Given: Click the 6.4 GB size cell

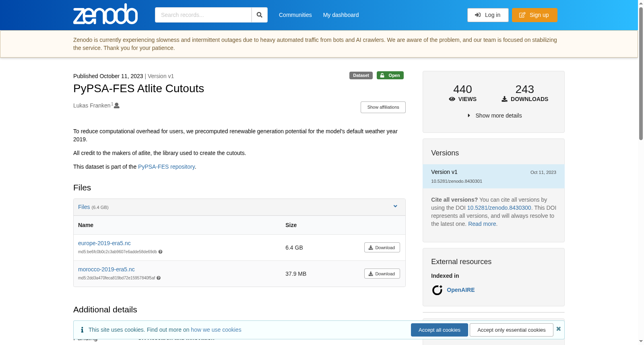Looking at the screenshot, I should tap(294, 248).
